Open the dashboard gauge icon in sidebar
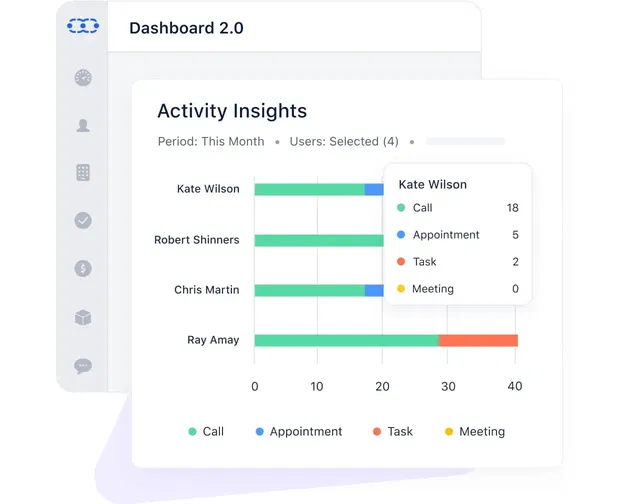620x504 pixels. [x=83, y=78]
